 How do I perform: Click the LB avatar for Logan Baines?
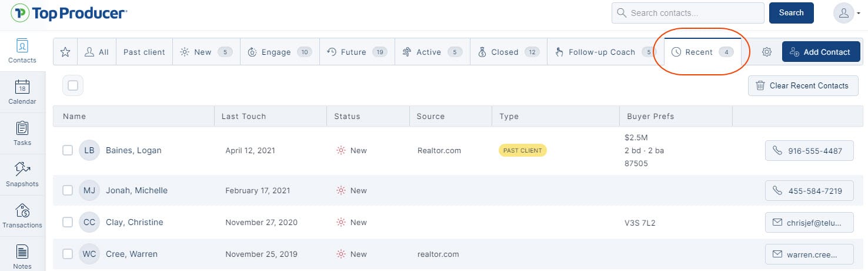point(89,150)
